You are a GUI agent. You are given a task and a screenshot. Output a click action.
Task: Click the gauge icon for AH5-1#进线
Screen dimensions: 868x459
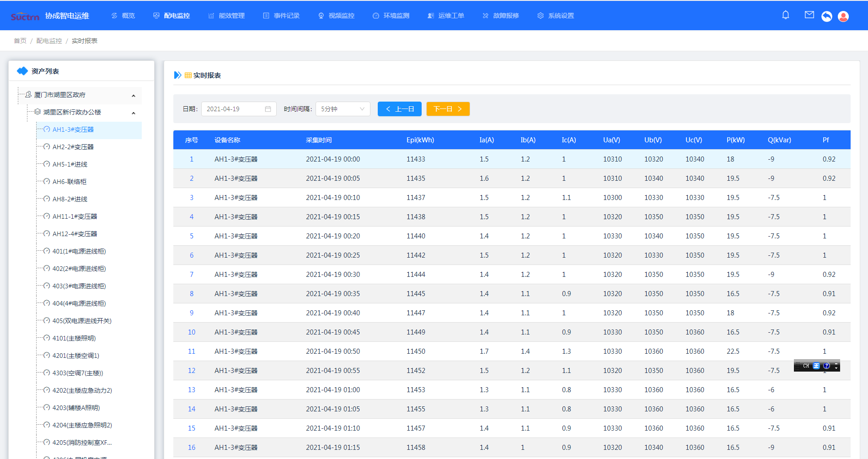[47, 164]
